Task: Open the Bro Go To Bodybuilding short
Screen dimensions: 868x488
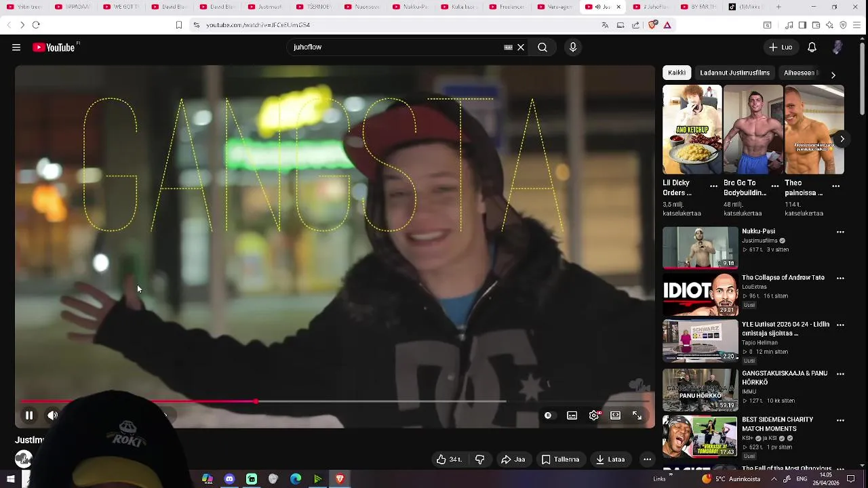Action: 753,129
